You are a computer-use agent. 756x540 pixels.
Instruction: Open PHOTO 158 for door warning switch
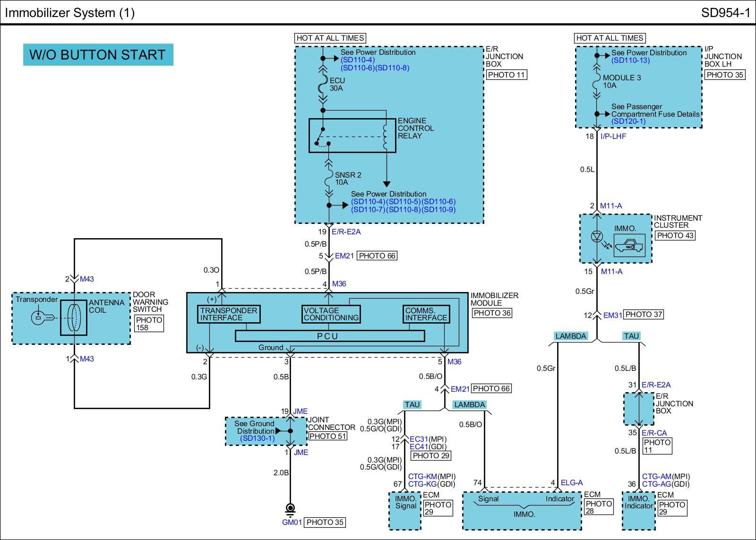tap(149, 324)
